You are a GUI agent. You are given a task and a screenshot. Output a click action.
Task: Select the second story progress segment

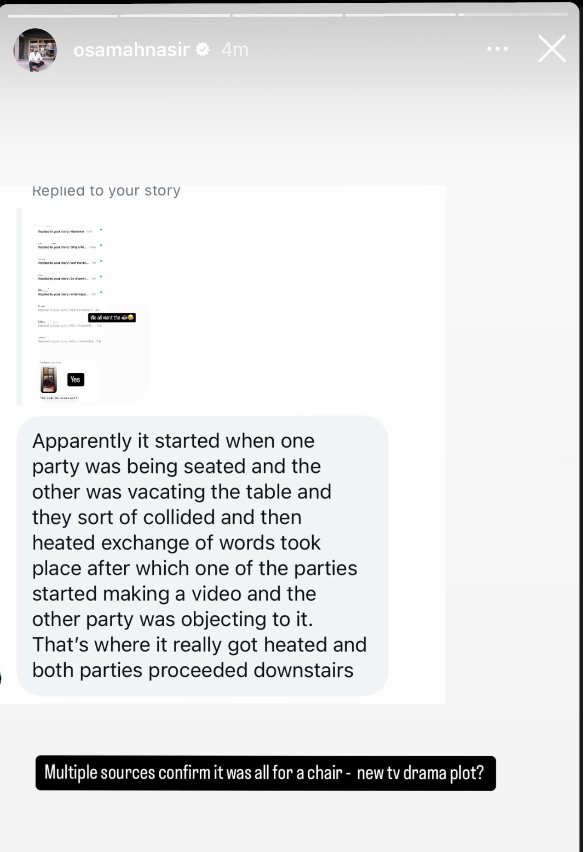(175, 15)
